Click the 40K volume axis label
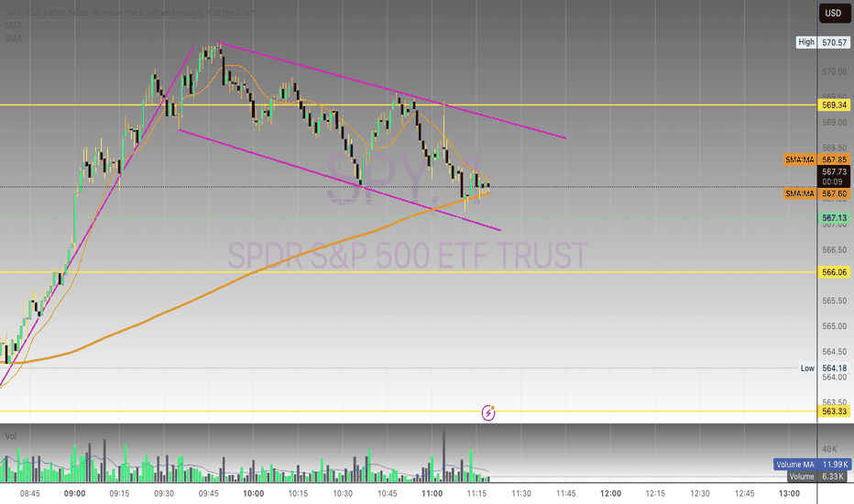Viewport: 854px width, 504px height. 829,449
